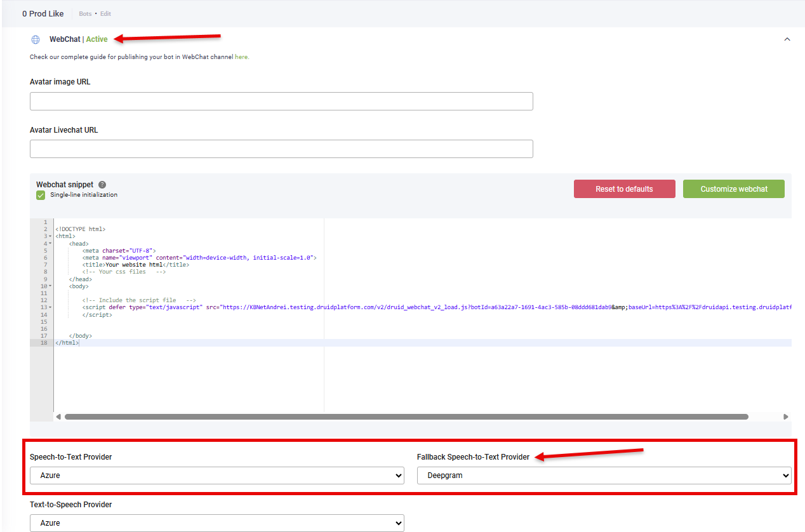Click into the Avatar Livechat URL field
805x532 pixels.
click(281, 149)
